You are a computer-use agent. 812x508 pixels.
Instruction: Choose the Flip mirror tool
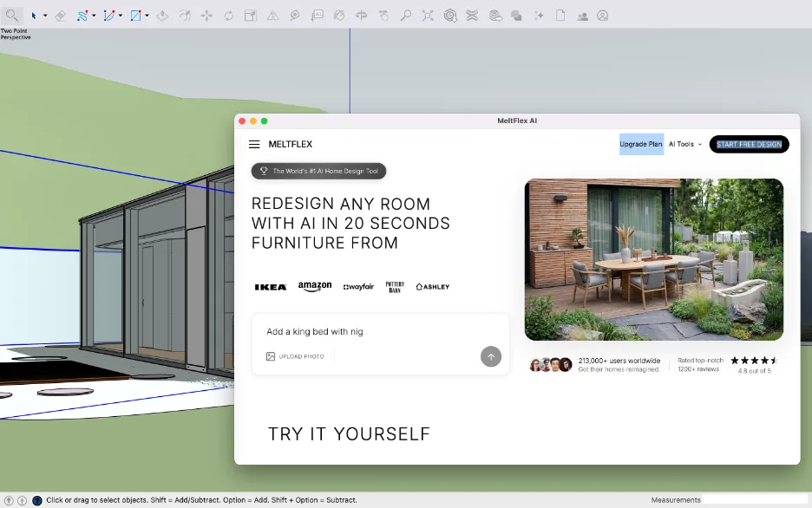(273, 16)
